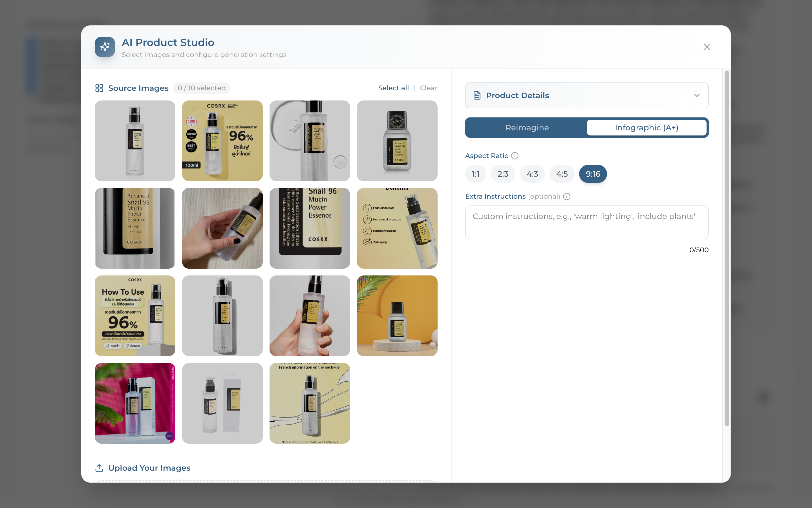The image size is (812, 508).
Task: Click the Source Images grid icon
Action: point(99,88)
